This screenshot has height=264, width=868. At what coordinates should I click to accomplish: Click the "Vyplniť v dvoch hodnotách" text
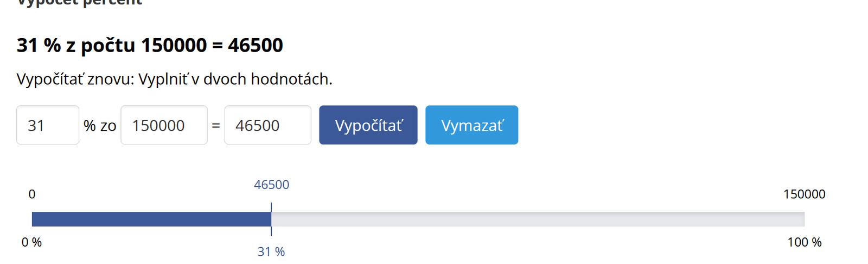[234, 79]
